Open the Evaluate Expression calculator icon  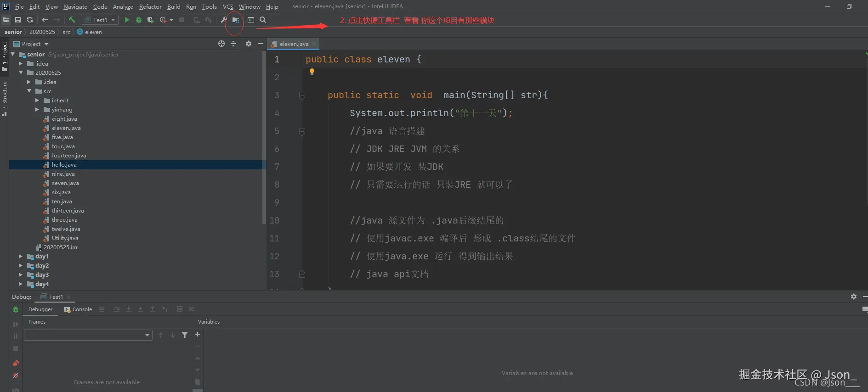point(180,309)
